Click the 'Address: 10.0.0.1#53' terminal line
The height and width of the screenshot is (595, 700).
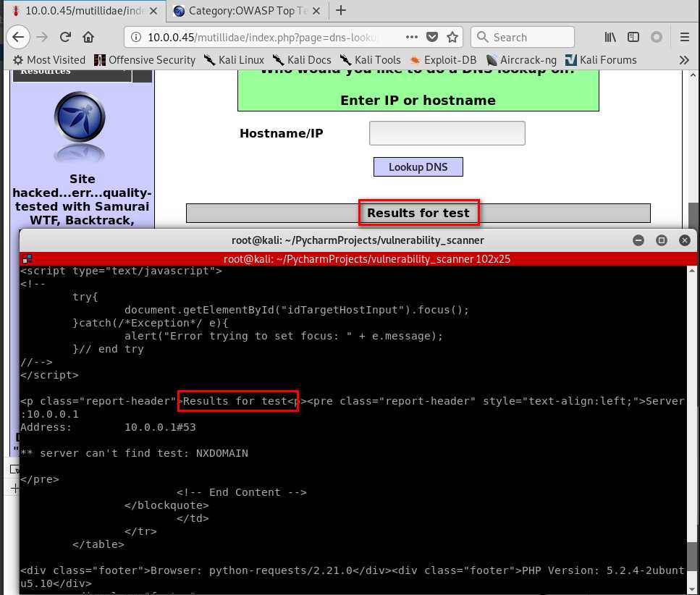[x=108, y=427]
